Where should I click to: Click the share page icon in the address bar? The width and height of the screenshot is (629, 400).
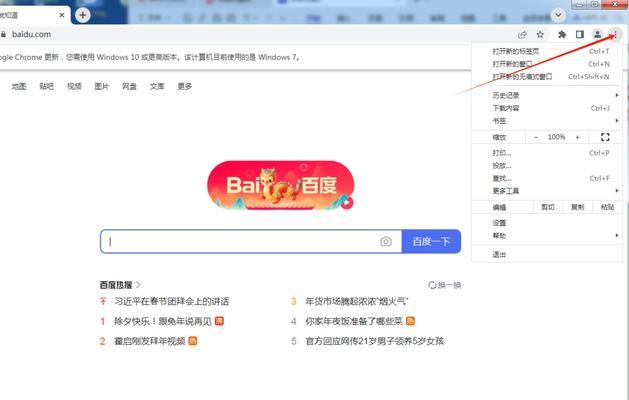point(522,35)
